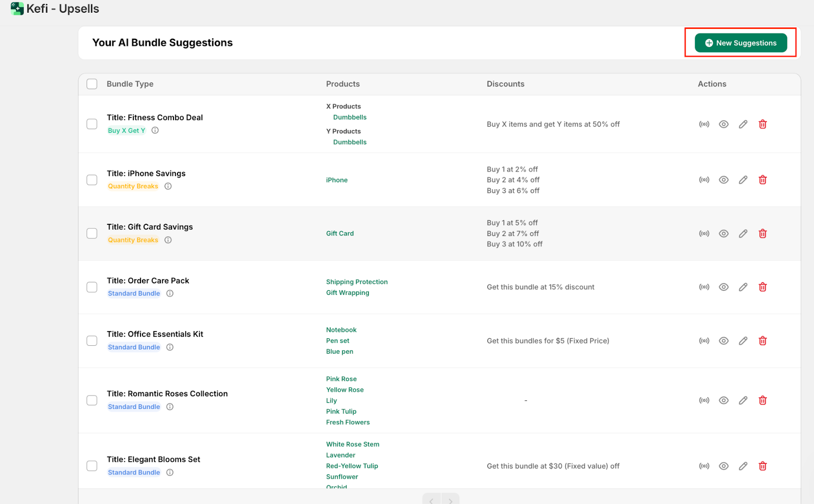The height and width of the screenshot is (504, 814).
Task: Go to the previous page of suggestions
Action: click(x=431, y=500)
